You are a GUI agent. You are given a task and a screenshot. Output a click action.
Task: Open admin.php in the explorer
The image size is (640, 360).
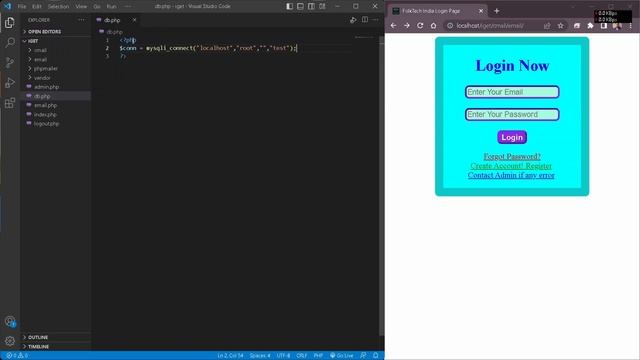[x=56, y=87]
